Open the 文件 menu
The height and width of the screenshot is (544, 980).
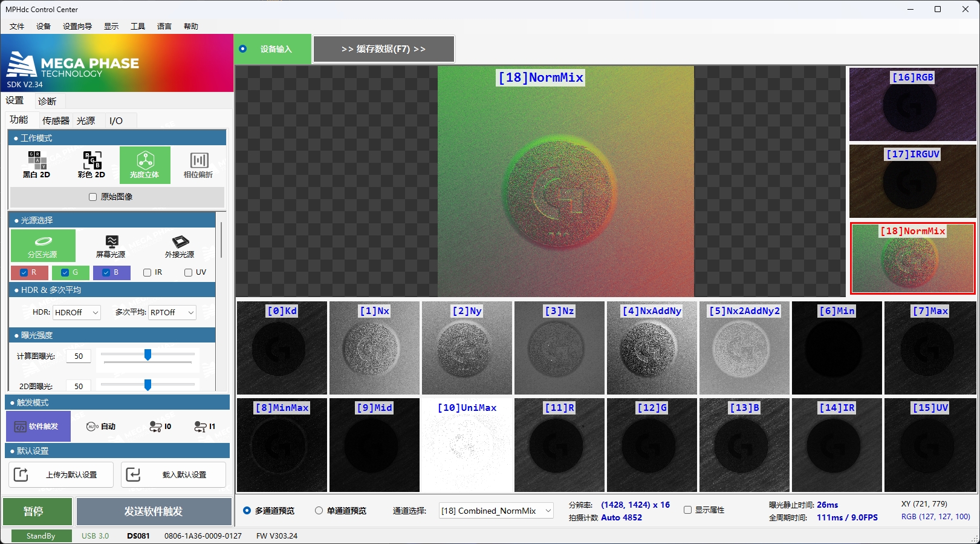pyautogui.click(x=17, y=26)
